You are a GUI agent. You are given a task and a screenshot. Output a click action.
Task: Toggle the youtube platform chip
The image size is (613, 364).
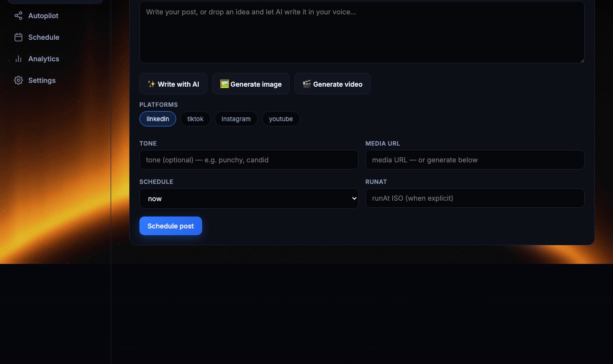(281, 119)
